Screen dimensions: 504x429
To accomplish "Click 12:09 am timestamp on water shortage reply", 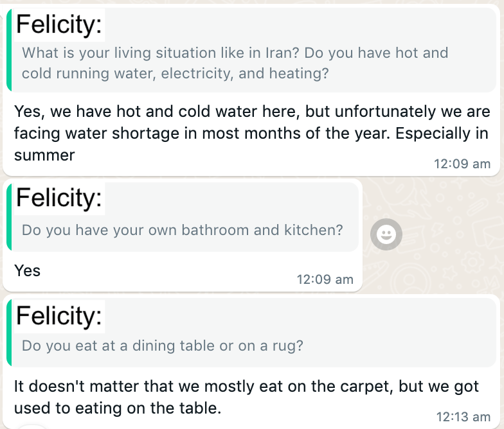I will click(x=462, y=163).
